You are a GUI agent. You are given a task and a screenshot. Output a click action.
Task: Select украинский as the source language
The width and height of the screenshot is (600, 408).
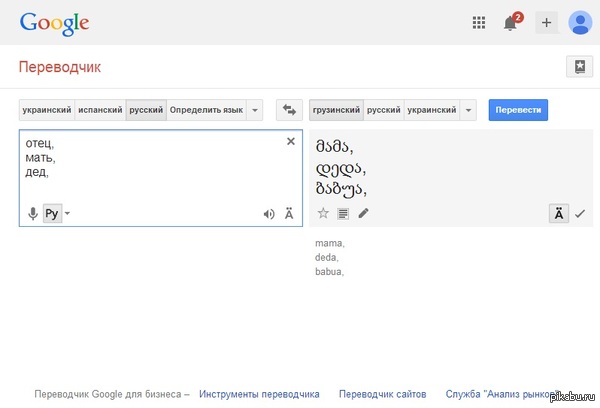46,110
